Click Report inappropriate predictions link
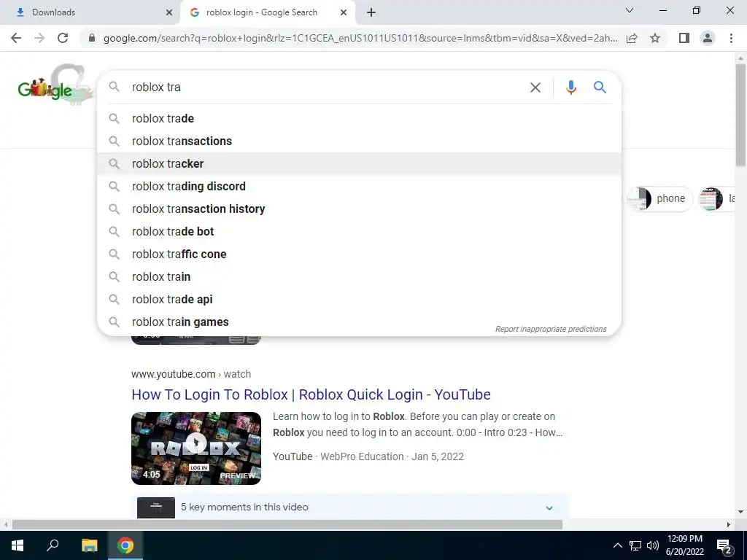 pyautogui.click(x=551, y=329)
